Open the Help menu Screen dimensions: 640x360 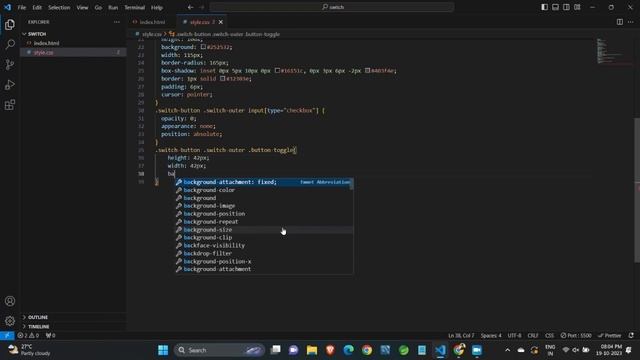[157, 7]
